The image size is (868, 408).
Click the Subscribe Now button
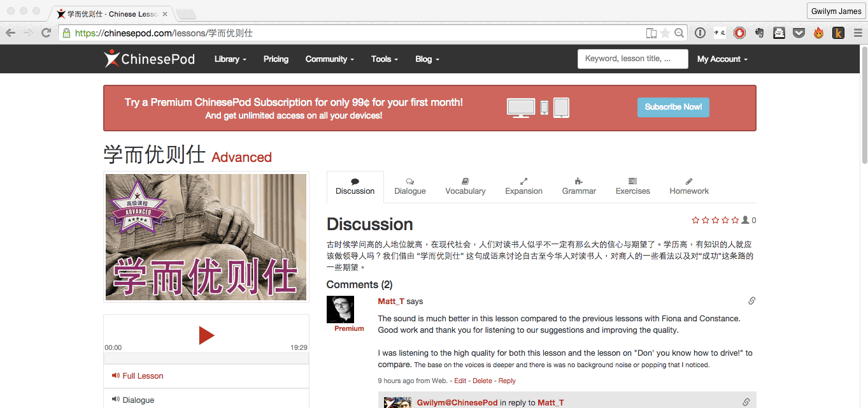click(x=673, y=107)
